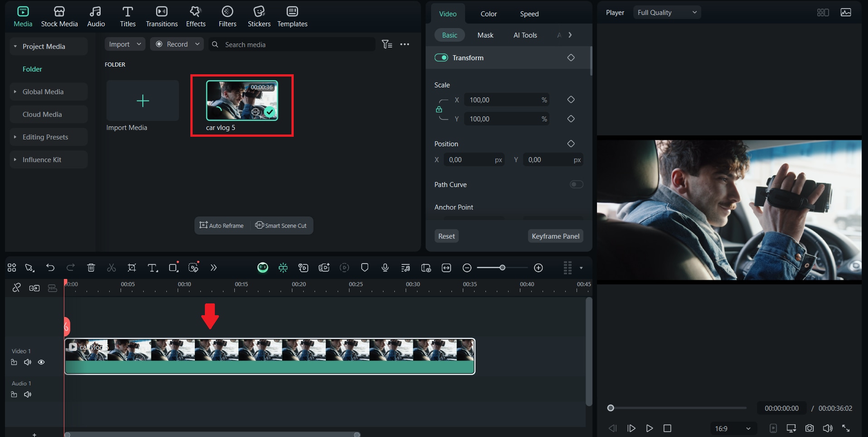Screen dimensions: 868x437
Task: Select the car vlog 5 media thumbnail
Action: (x=242, y=101)
